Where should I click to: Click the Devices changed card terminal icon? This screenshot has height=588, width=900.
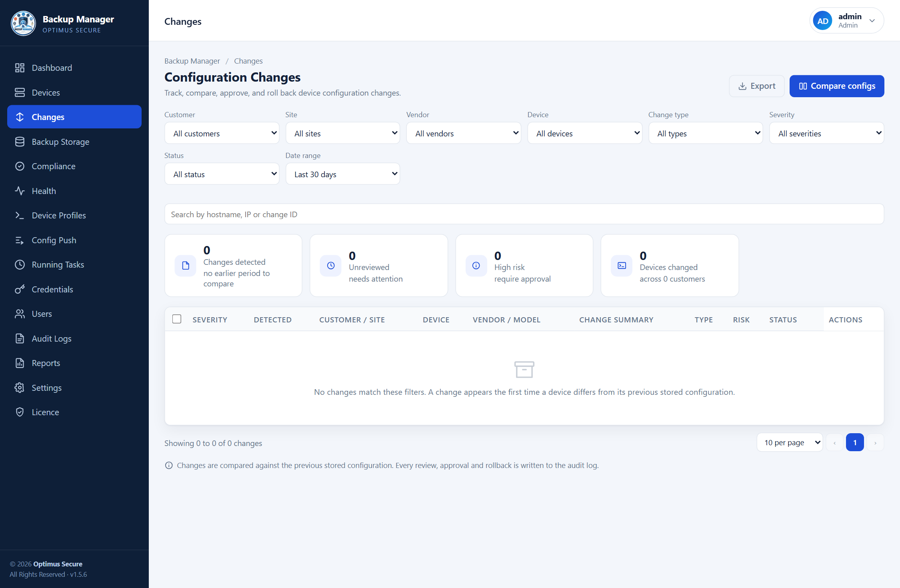[x=622, y=266]
